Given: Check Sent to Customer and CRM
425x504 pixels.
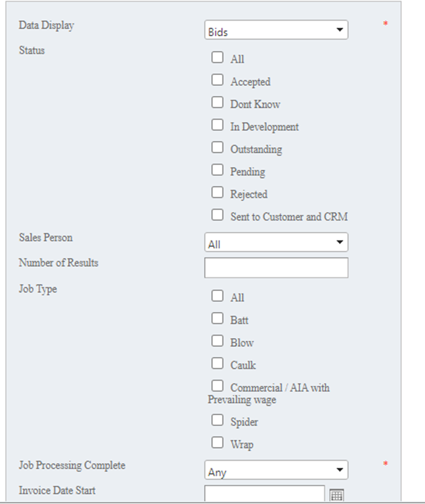Looking at the screenshot, I should coord(217,215).
